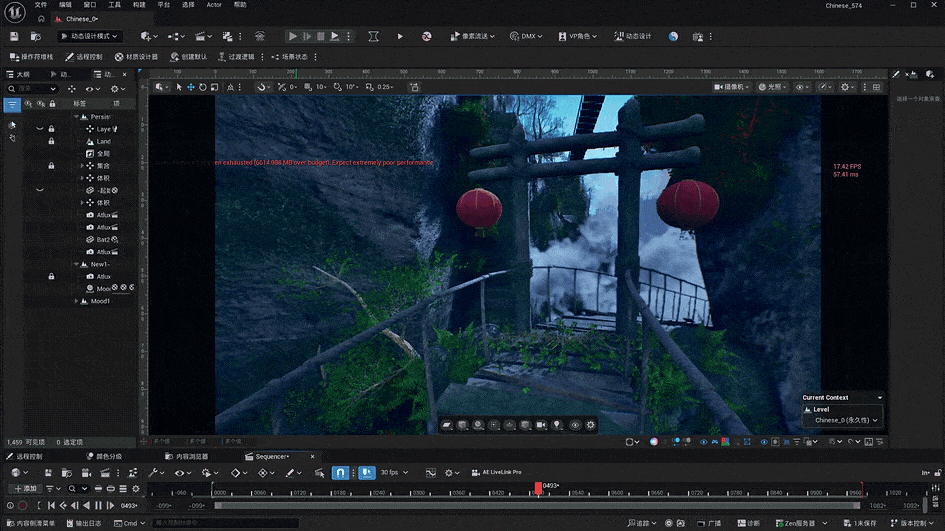The height and width of the screenshot is (531, 945).
Task: Toggle the eye icon in the viewport bottom bar
Action: click(575, 425)
